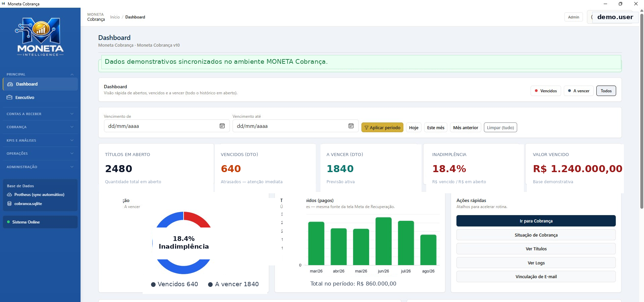Go to Início breadcrumb link
The height and width of the screenshot is (302, 644).
(115, 17)
